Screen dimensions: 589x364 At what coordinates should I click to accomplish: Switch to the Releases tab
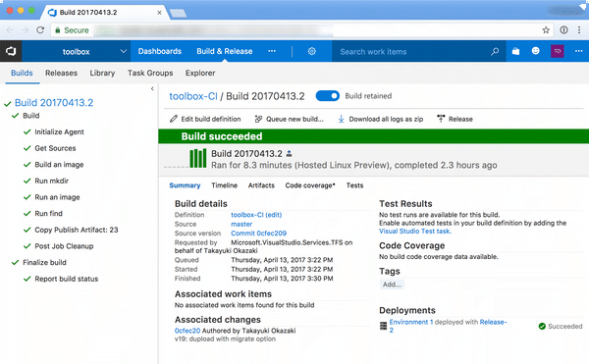click(61, 73)
